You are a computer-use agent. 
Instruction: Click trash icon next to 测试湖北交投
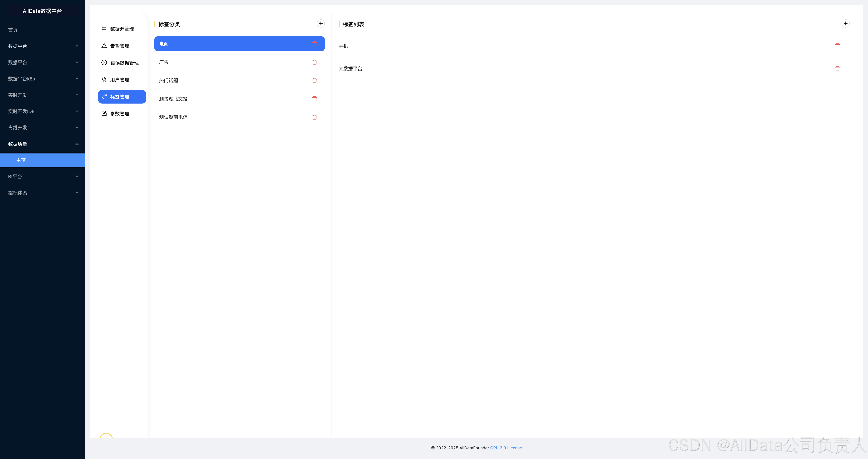click(x=314, y=99)
